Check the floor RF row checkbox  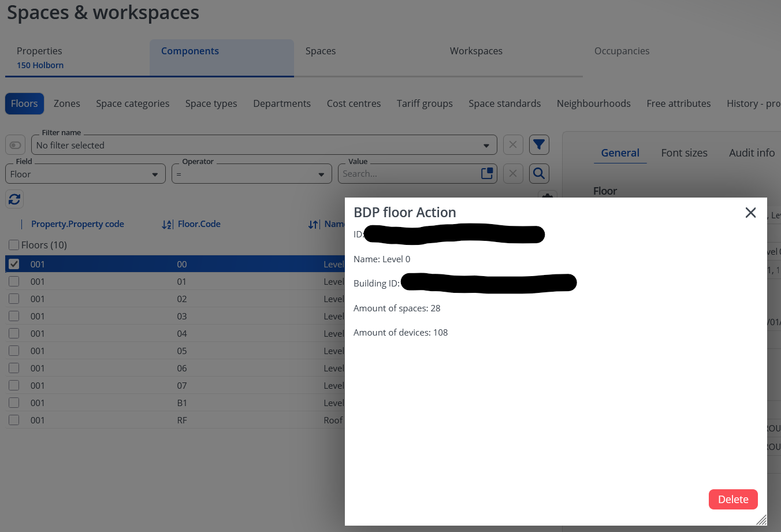(14, 420)
